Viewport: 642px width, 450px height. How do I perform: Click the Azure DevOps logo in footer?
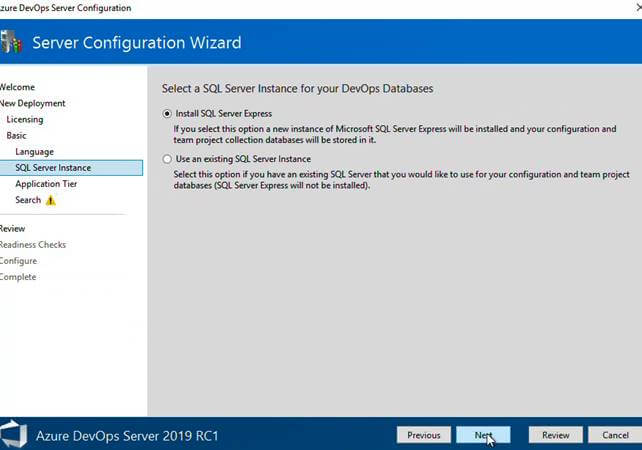pyautogui.click(x=13, y=434)
